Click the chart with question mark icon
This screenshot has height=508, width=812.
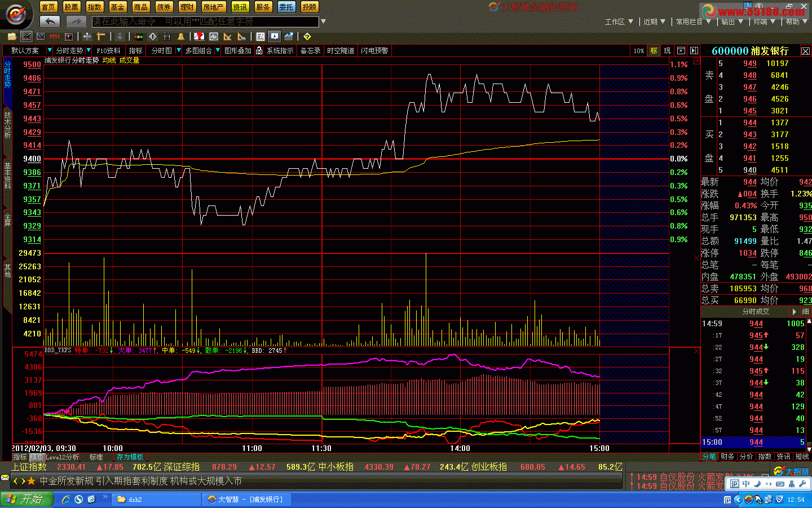point(199,36)
